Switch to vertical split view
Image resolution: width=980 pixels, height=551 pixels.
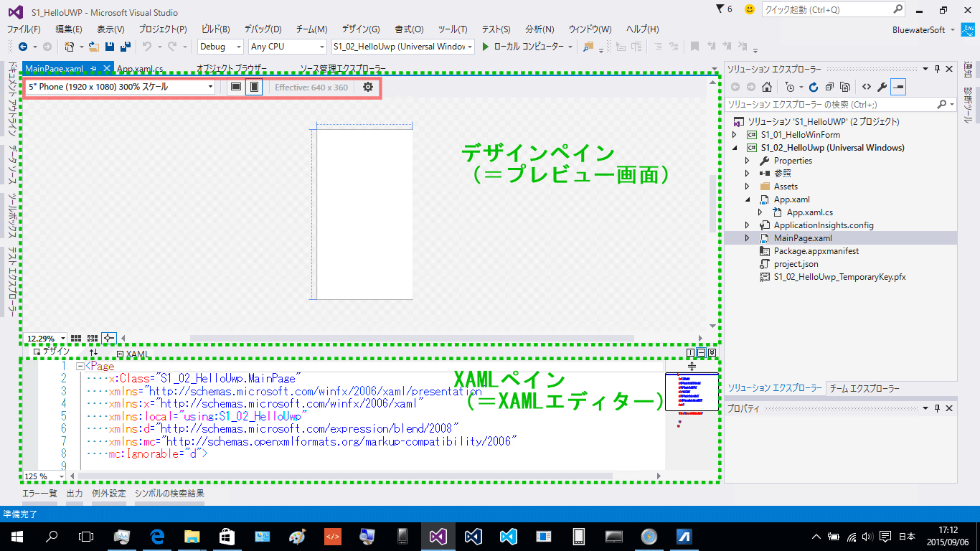click(690, 352)
